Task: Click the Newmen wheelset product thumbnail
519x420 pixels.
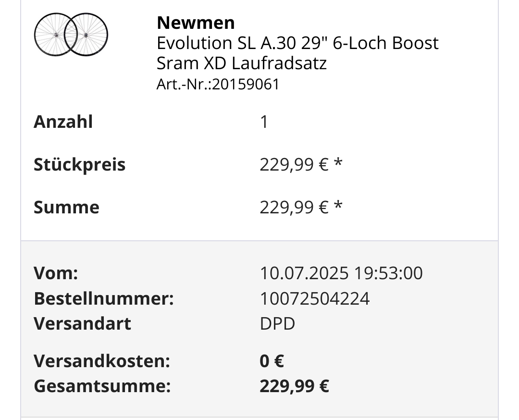Action: point(71,34)
